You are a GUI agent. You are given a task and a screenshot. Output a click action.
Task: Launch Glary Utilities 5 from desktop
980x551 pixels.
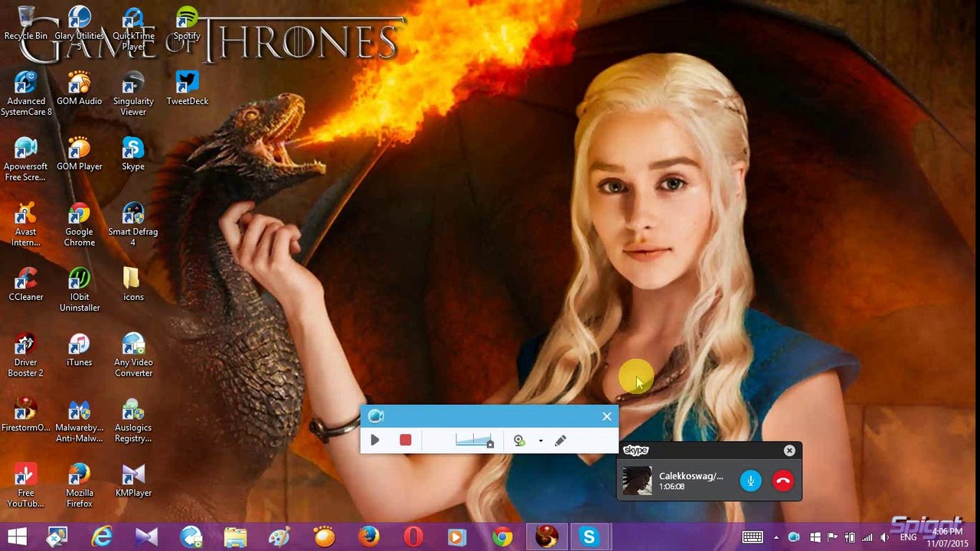click(x=79, y=27)
